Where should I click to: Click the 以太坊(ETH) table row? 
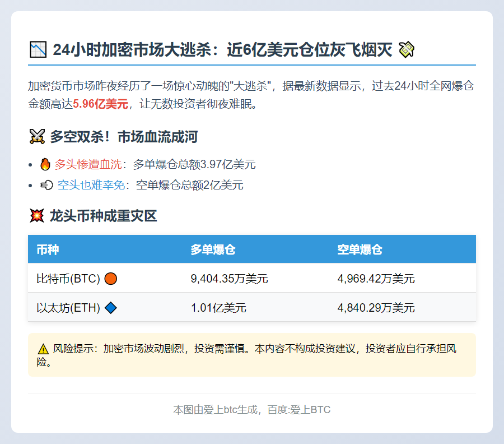point(252,307)
